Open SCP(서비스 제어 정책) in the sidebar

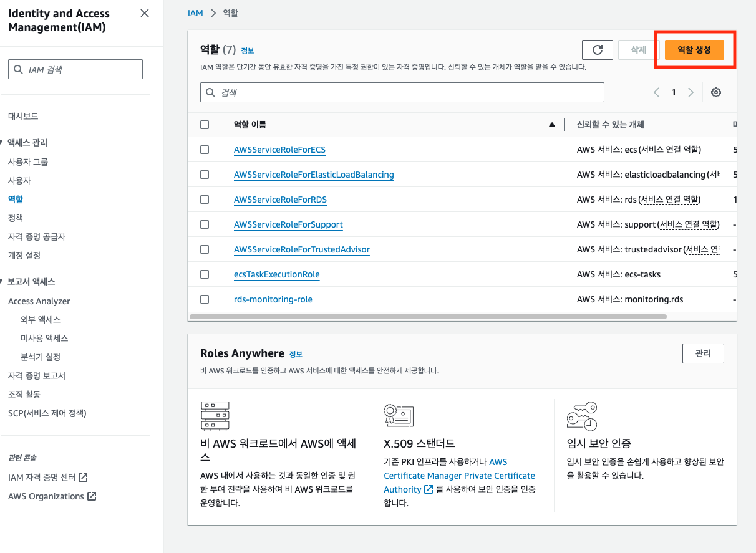(x=47, y=413)
